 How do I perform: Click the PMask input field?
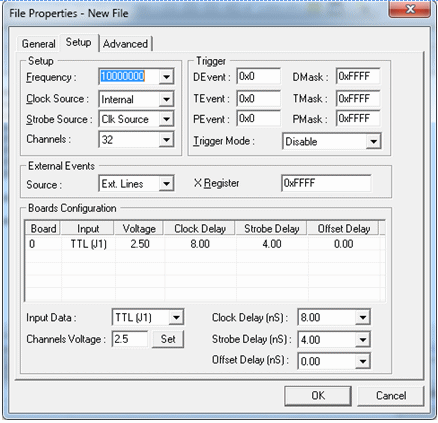click(x=358, y=119)
